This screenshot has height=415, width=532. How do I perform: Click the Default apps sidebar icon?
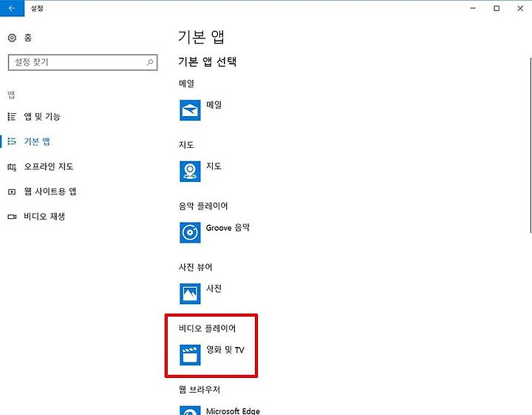pos(12,141)
